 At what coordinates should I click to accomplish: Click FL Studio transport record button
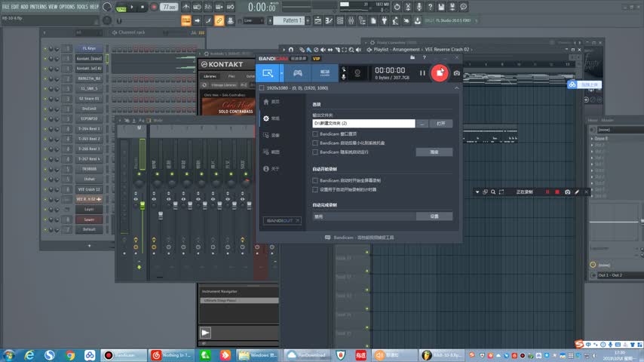click(154, 7)
